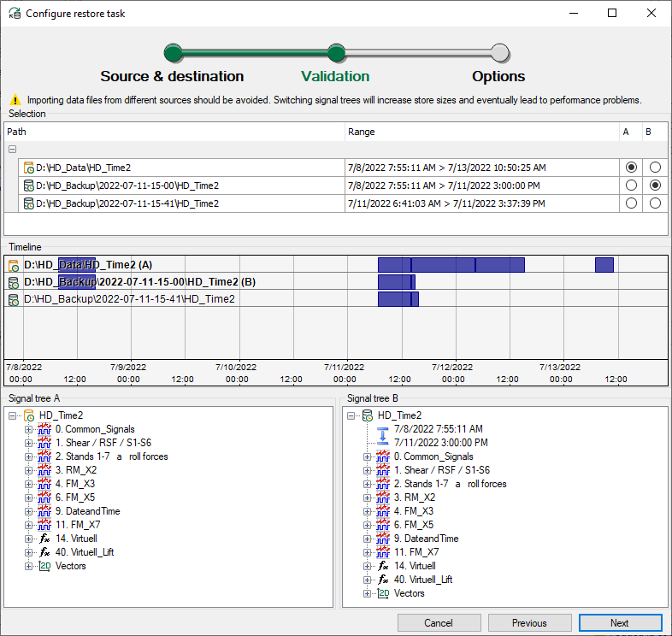Click the HD_Time2 root icon in Signal tree A
The width and height of the screenshot is (672, 636).
(x=29, y=415)
